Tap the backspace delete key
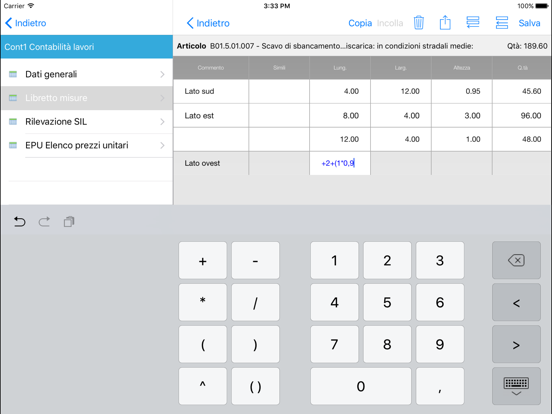552x414 pixels. (516, 261)
